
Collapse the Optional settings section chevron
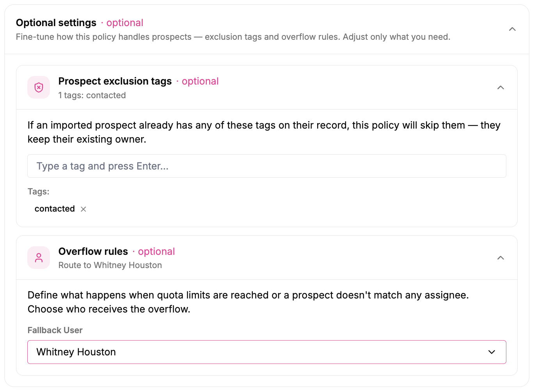click(512, 29)
